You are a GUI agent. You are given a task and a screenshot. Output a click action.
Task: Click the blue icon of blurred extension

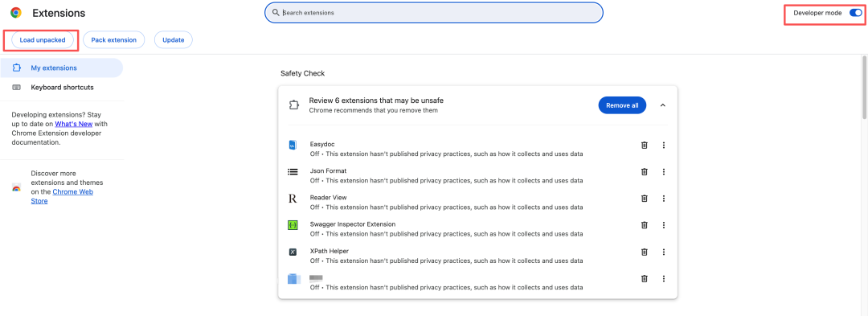coord(293,278)
